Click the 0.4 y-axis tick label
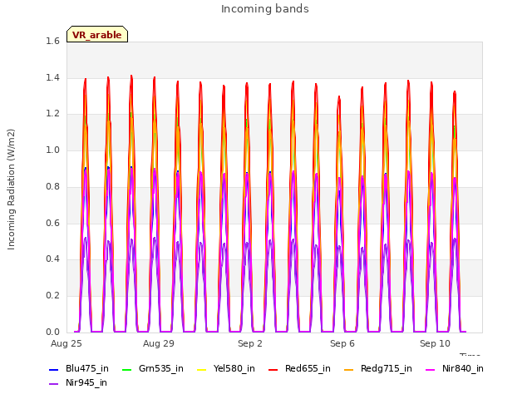Image resolution: width=532 pixels, height=399 pixels. tap(52, 259)
